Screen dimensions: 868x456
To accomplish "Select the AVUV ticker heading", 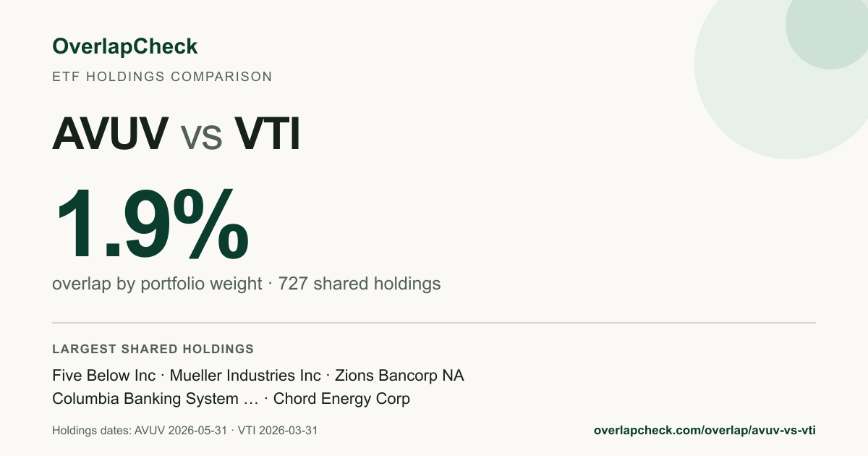I will pos(111,133).
